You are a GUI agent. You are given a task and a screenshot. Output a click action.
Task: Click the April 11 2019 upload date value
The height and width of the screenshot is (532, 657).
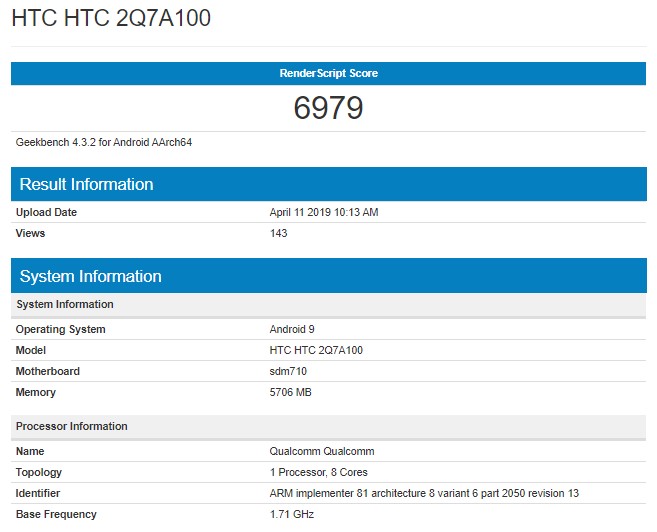(324, 212)
